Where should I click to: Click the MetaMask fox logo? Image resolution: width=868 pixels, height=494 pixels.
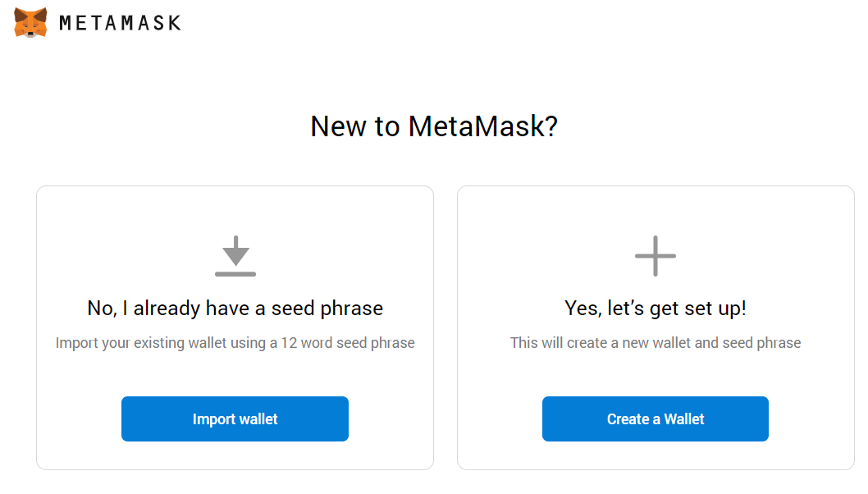click(30, 23)
